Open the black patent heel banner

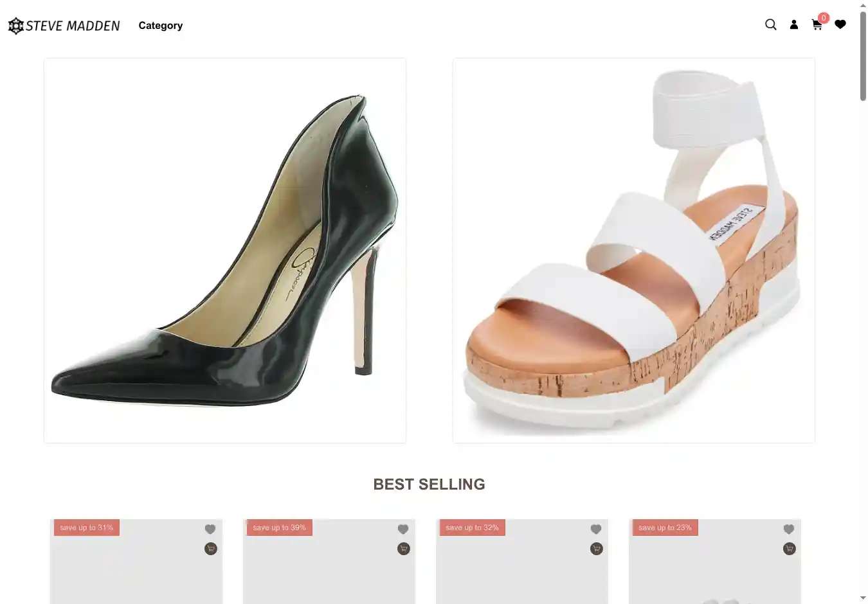coord(225,251)
